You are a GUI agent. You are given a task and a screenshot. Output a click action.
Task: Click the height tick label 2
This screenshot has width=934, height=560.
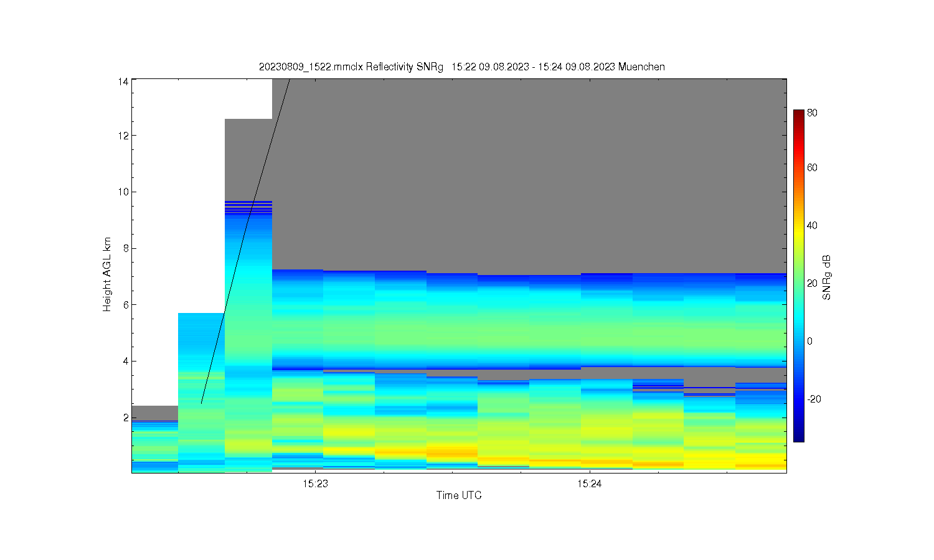click(126, 418)
